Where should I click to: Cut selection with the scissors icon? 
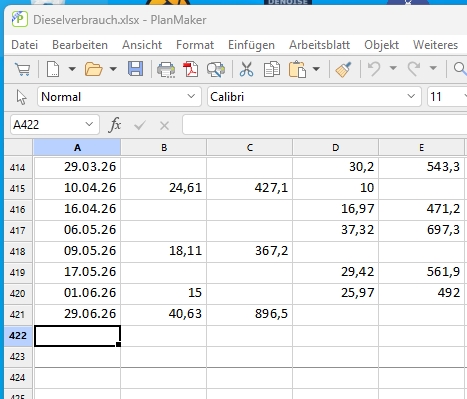(246, 69)
